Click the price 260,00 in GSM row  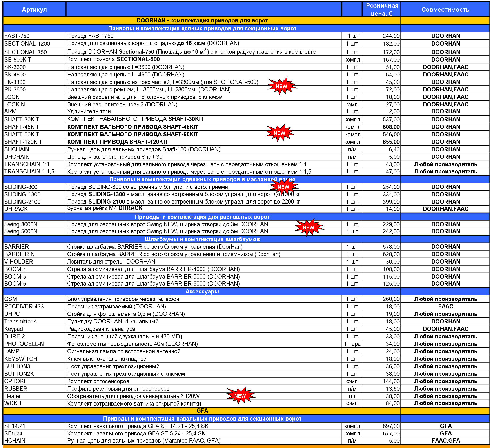[391, 299]
